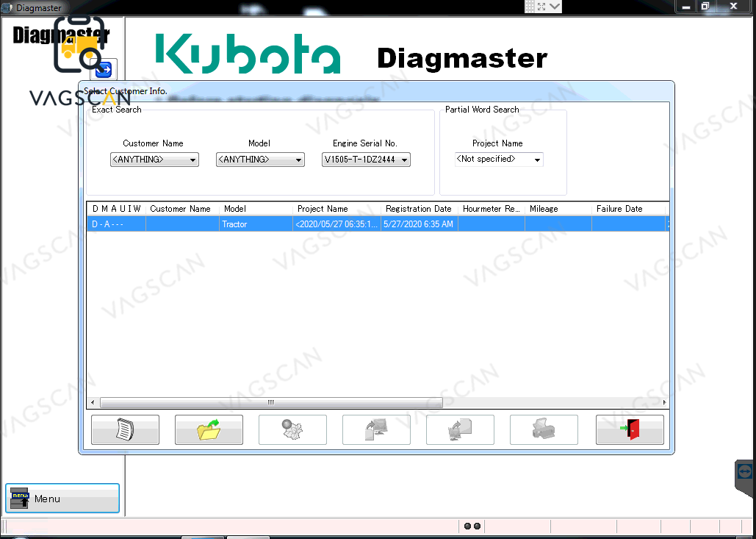Click the Hourmeter Re.. column header

(x=489, y=209)
